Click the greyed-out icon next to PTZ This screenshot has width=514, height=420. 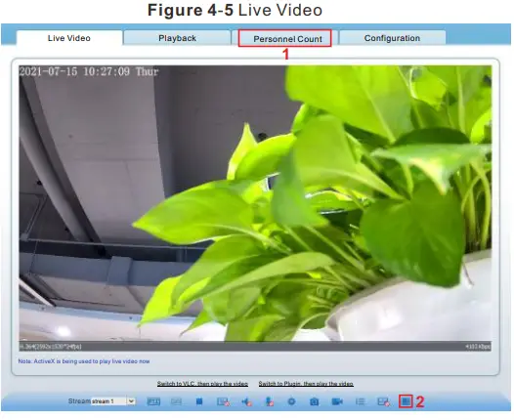[x=176, y=401]
